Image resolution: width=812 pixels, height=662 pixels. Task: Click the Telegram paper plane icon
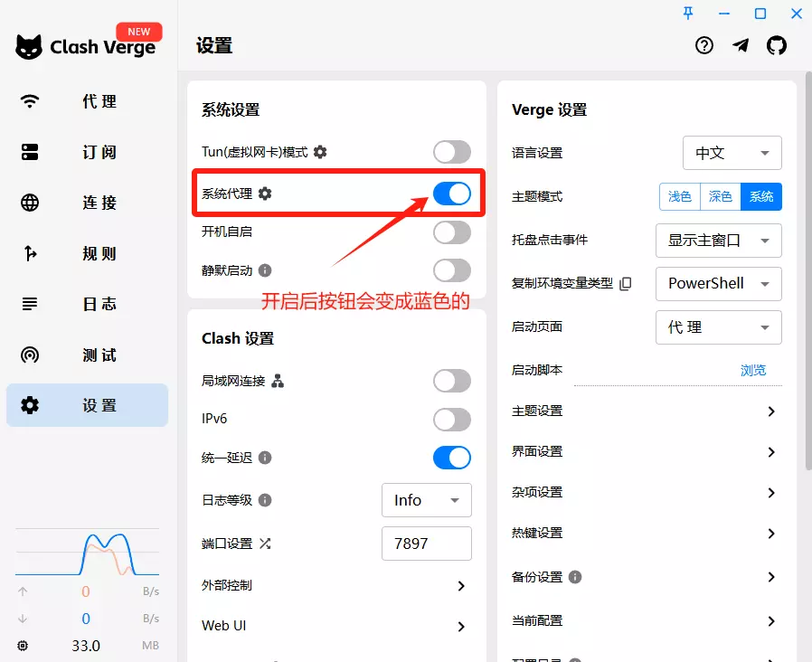[741, 44]
